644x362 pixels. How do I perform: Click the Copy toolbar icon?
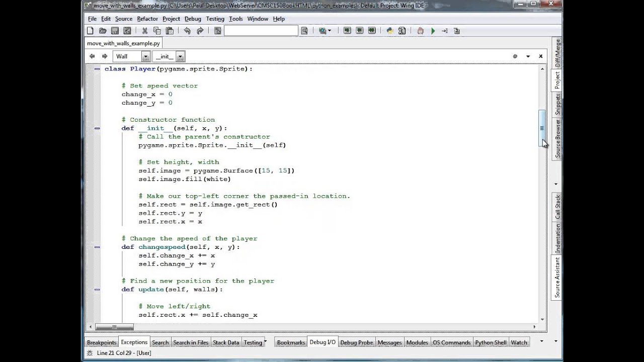(157, 31)
